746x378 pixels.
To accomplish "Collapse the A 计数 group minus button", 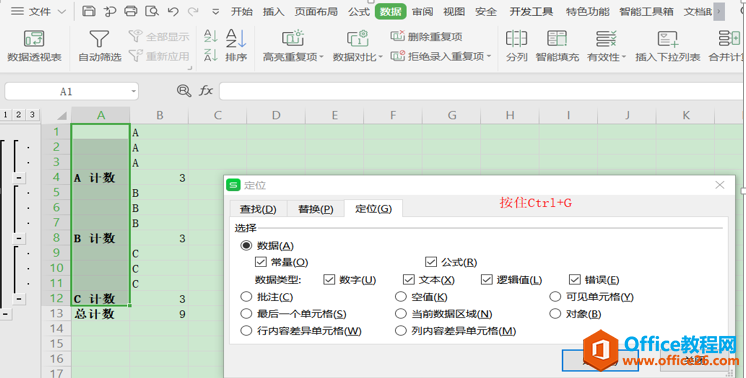I will [19, 177].
